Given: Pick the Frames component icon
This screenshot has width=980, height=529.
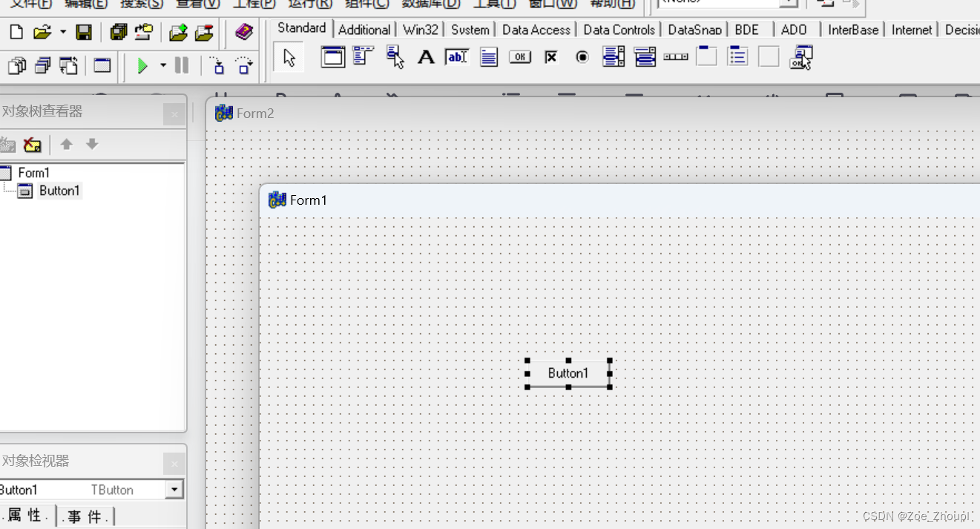Looking at the screenshot, I should pos(333,56).
